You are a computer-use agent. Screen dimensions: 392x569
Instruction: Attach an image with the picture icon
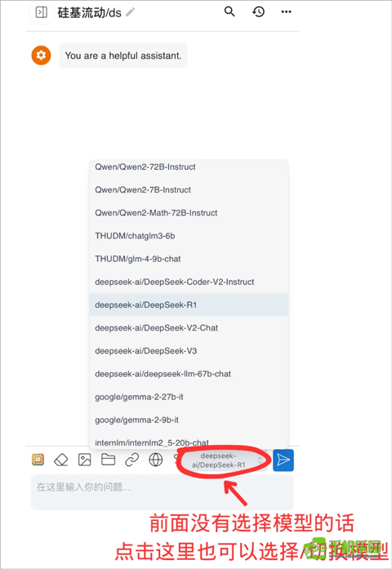[85, 460]
